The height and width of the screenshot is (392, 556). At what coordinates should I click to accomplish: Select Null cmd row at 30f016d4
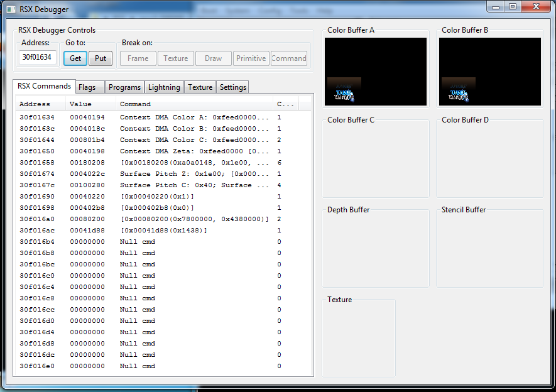point(163,332)
